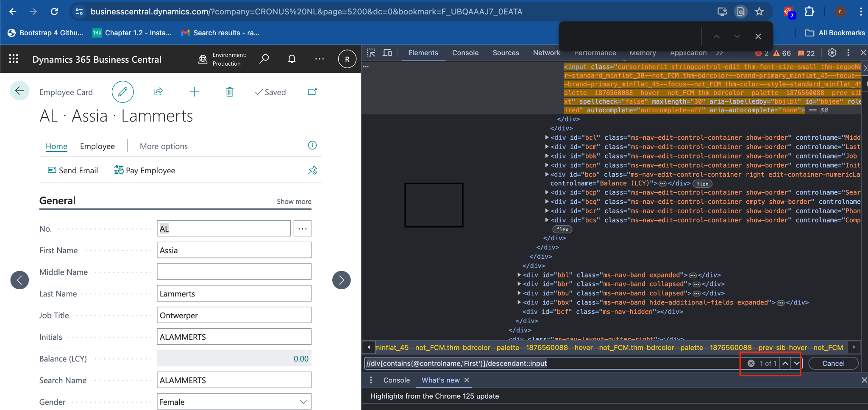Create new record with plus icon

click(194, 92)
